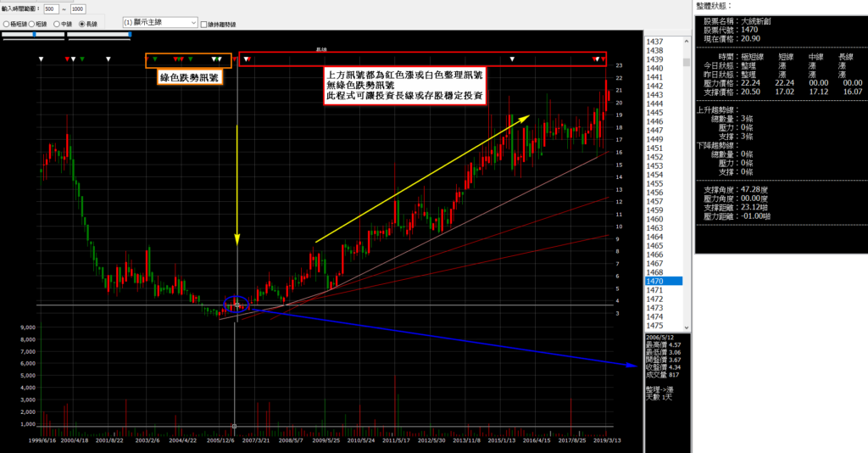Select stock code 1459 in list
The image size is (868, 453).
click(x=663, y=210)
